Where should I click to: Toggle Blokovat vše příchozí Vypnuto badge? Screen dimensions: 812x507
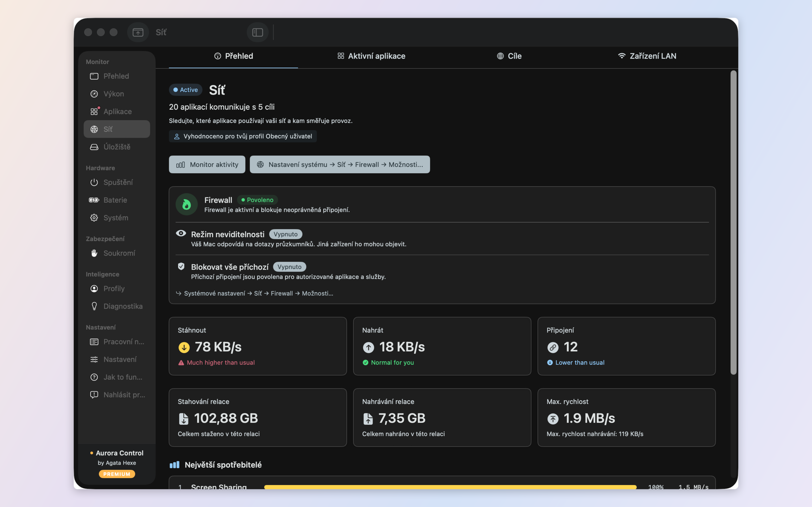pyautogui.click(x=289, y=266)
